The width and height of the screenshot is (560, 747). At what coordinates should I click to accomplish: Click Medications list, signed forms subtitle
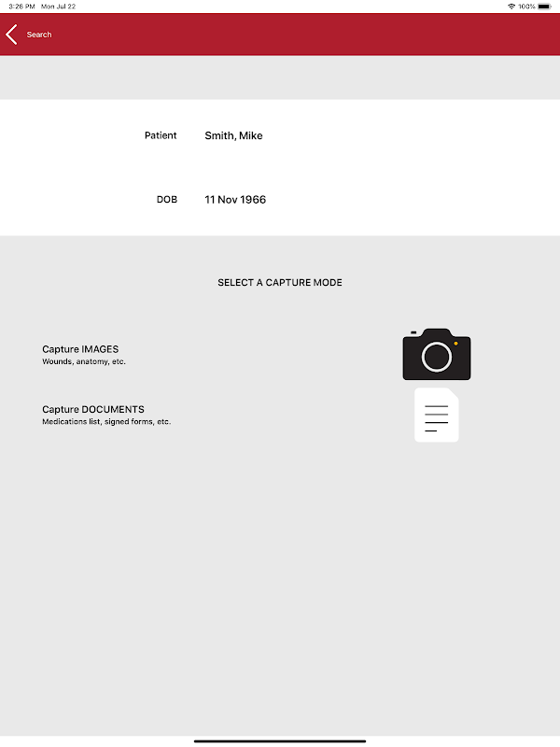pos(106,422)
